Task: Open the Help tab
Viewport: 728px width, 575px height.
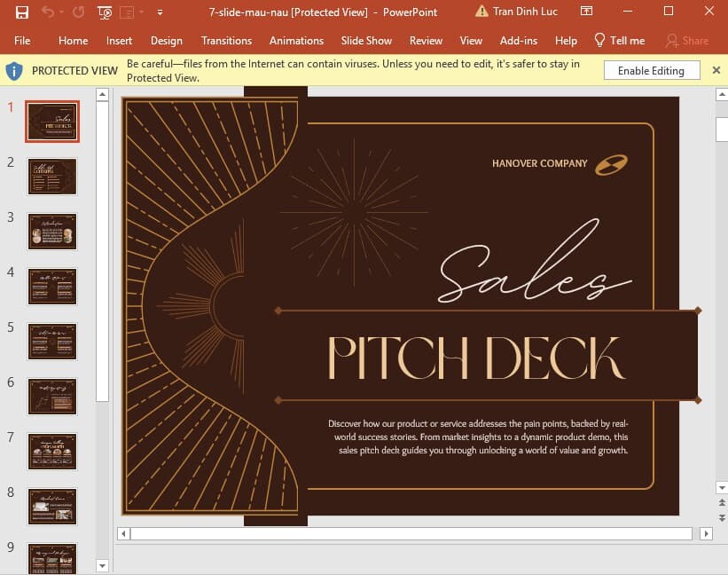Action: point(566,41)
